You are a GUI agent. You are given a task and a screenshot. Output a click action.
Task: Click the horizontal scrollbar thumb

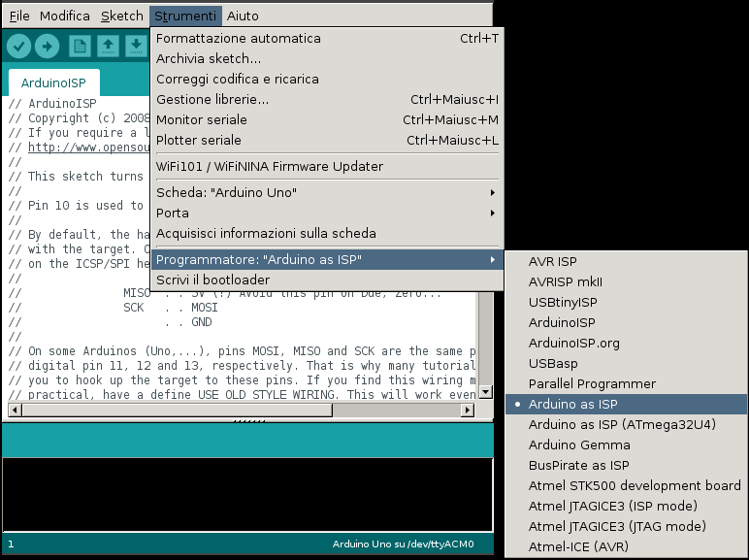[x=178, y=410]
